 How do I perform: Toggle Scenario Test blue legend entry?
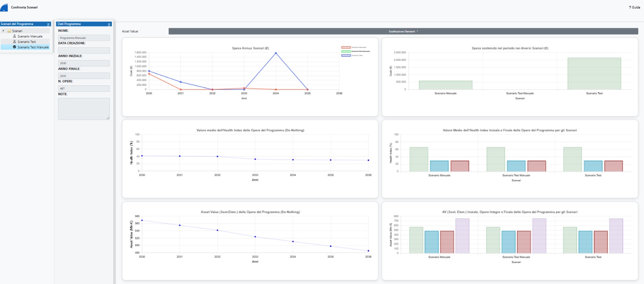346,56
